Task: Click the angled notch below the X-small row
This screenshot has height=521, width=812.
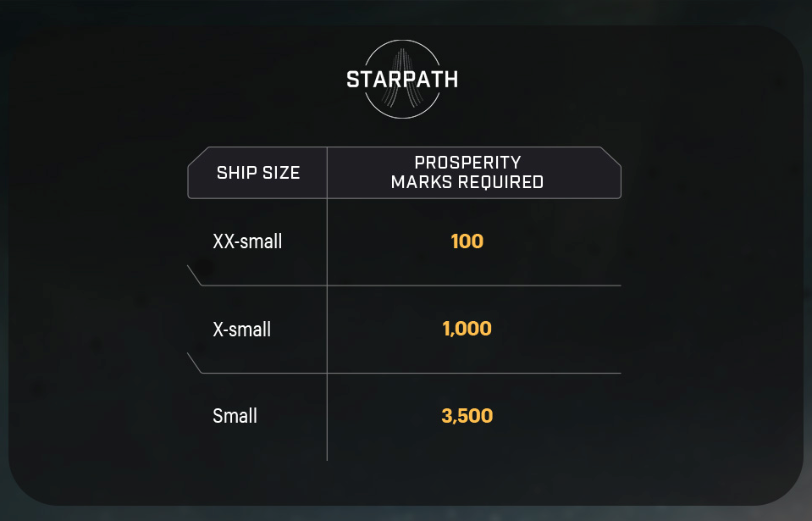Action: 195,363
